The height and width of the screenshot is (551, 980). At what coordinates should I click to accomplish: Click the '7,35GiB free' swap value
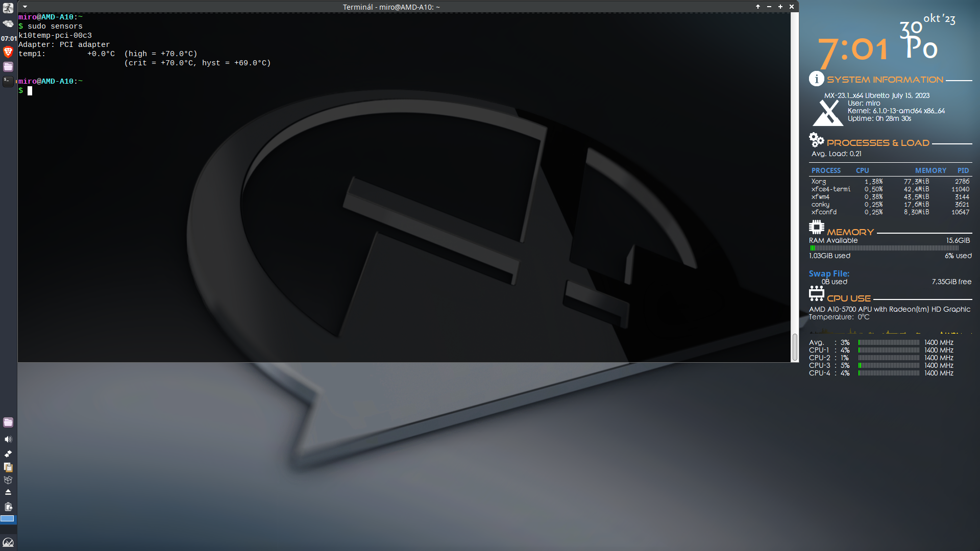click(x=951, y=282)
